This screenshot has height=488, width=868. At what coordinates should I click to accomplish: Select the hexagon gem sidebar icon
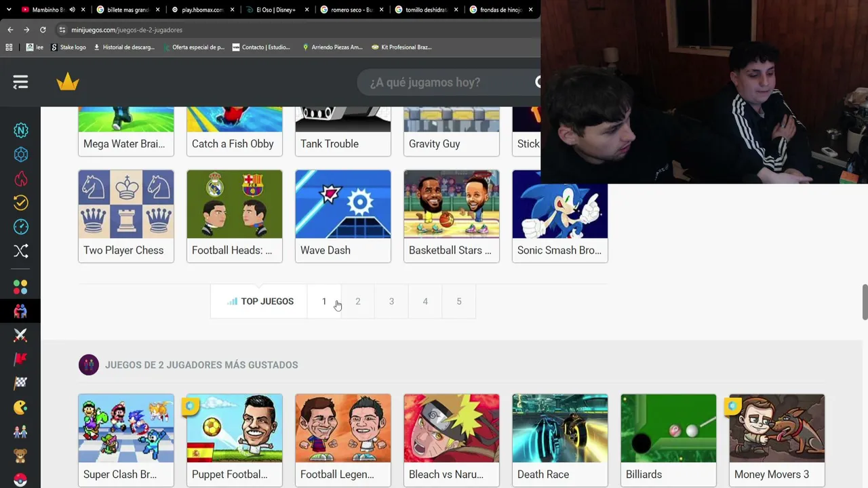(x=21, y=155)
